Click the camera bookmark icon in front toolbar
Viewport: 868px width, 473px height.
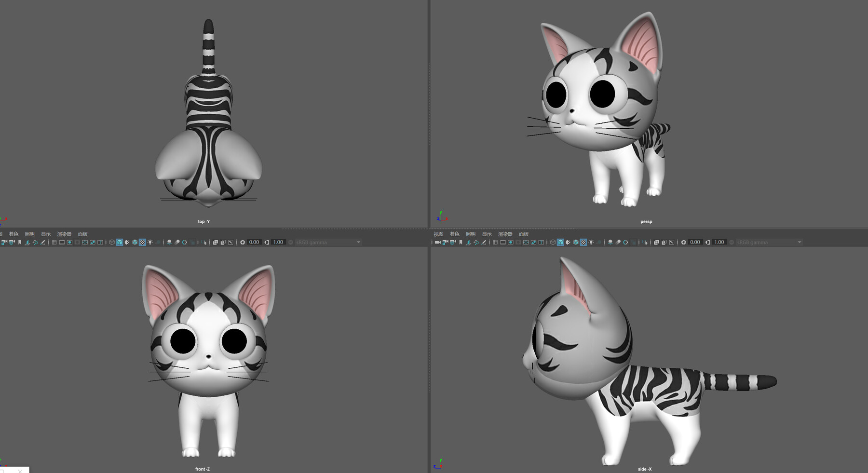point(19,242)
